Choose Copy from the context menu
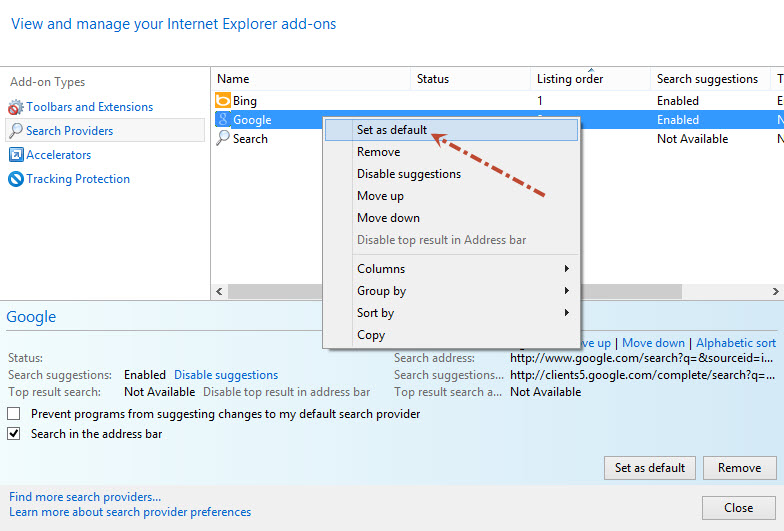The width and height of the screenshot is (784, 531). [451, 335]
